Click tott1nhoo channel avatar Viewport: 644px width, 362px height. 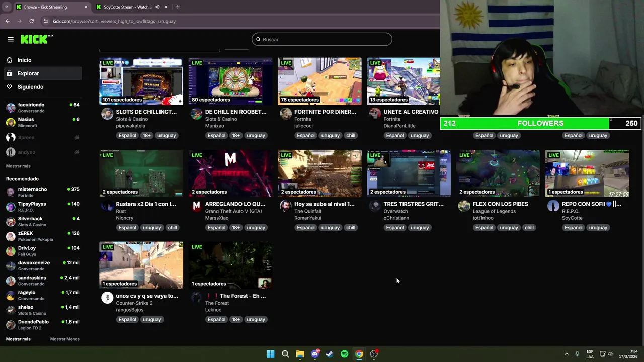pos(464,206)
